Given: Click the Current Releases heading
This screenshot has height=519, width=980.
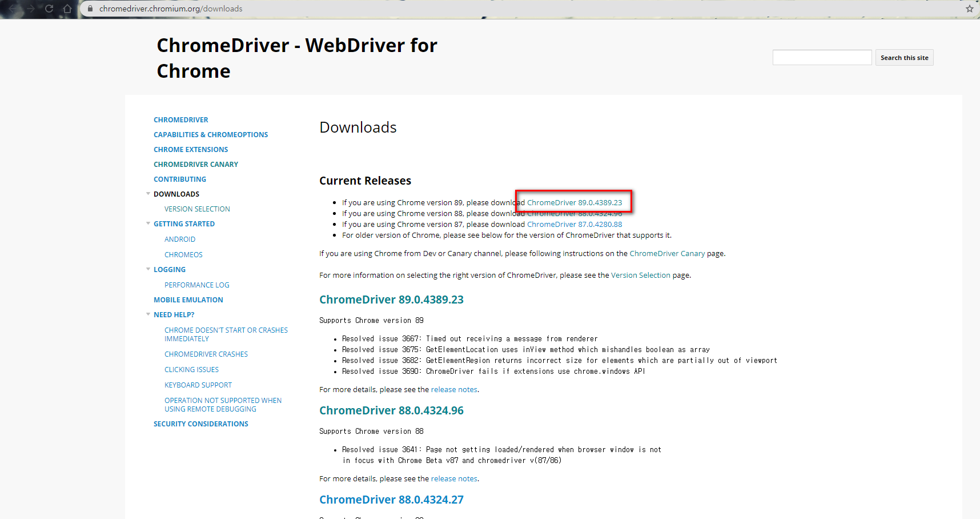Looking at the screenshot, I should (x=365, y=181).
